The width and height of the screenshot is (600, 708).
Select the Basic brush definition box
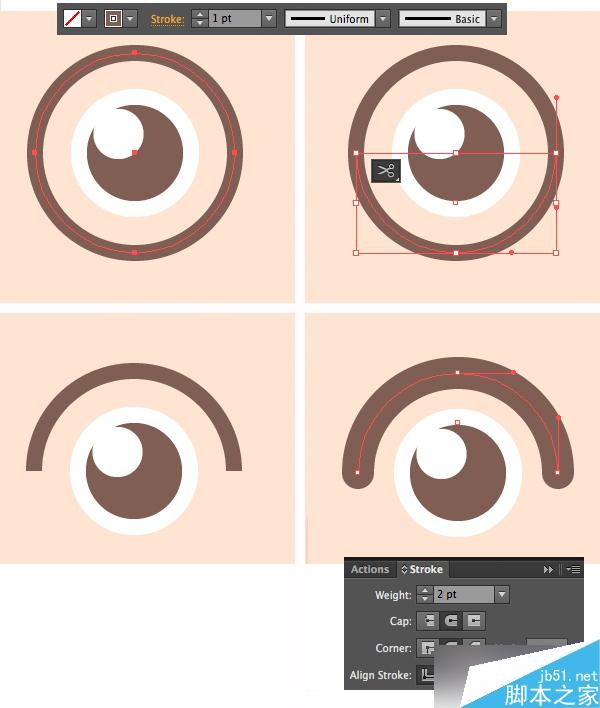point(442,19)
